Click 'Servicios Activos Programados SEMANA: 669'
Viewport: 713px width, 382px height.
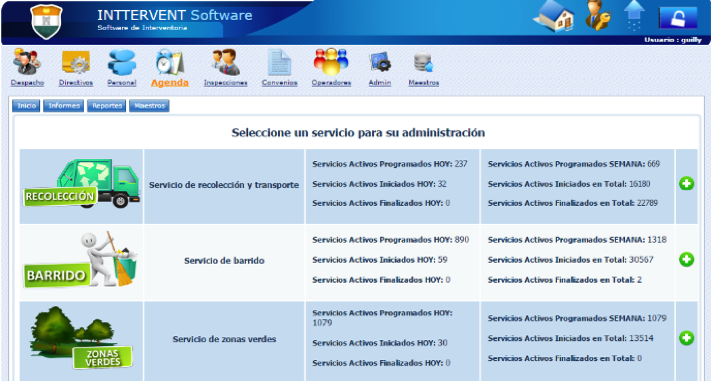pos(574,164)
